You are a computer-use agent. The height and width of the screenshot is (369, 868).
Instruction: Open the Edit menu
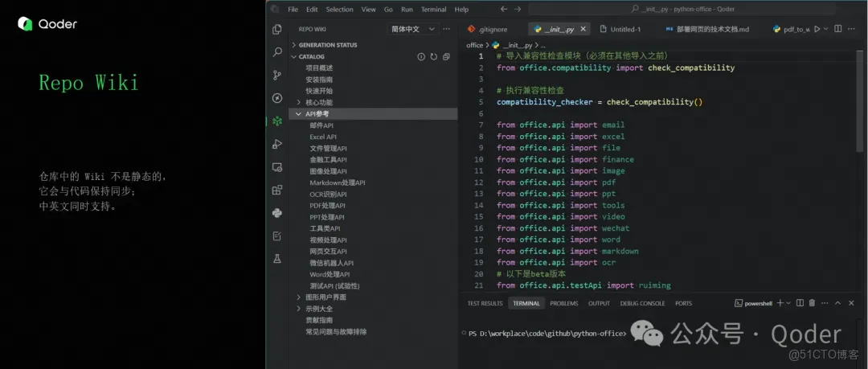312,10
